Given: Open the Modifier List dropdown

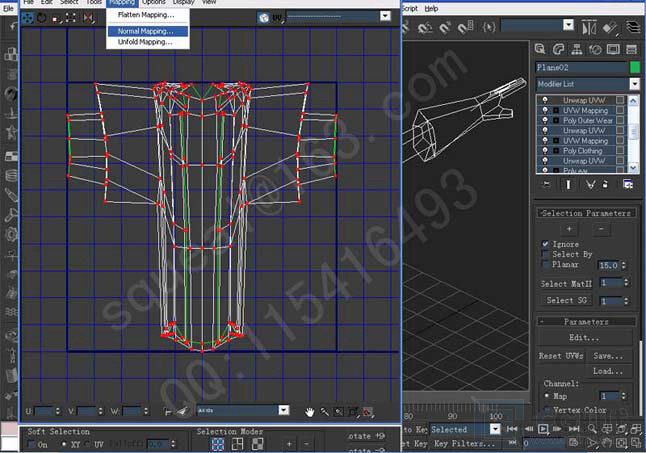Looking at the screenshot, I should click(634, 84).
